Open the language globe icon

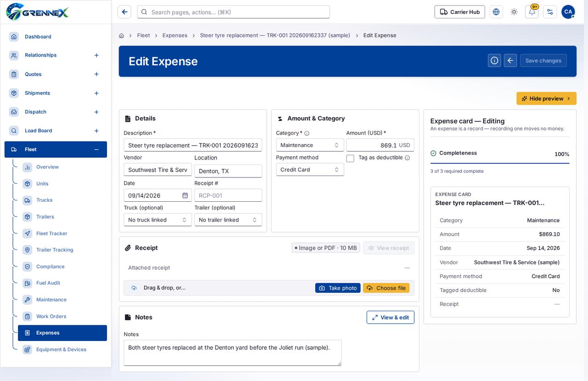click(x=496, y=12)
